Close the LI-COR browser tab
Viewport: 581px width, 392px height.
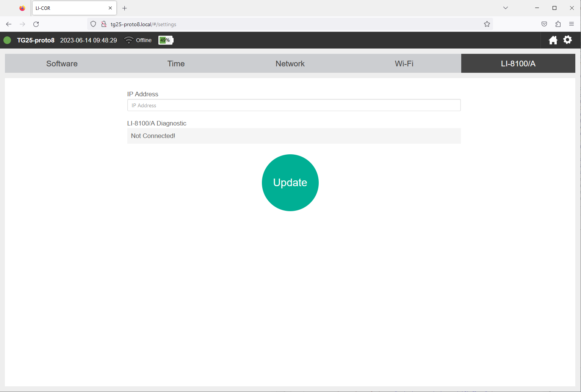(110, 8)
